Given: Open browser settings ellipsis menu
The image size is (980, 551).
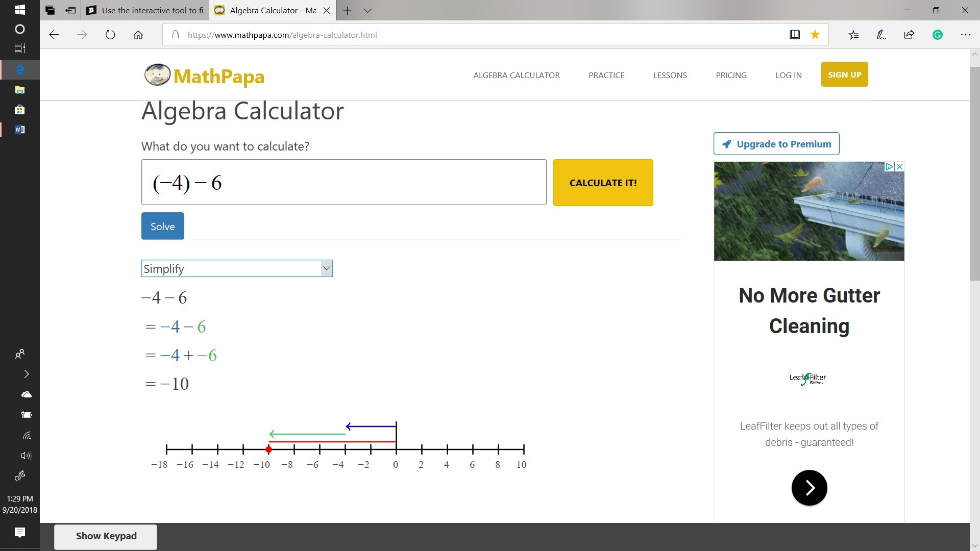Looking at the screenshot, I should coord(965,35).
